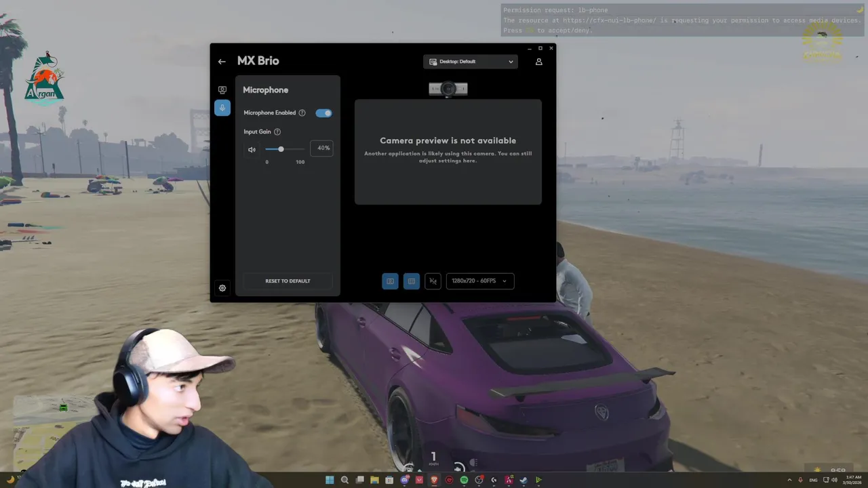Open the gear settings icon in sidebar
The width and height of the screenshot is (868, 488).
click(222, 288)
